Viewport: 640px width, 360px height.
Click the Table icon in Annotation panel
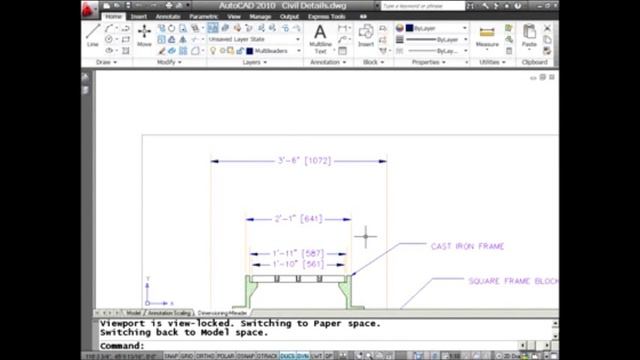click(342, 51)
